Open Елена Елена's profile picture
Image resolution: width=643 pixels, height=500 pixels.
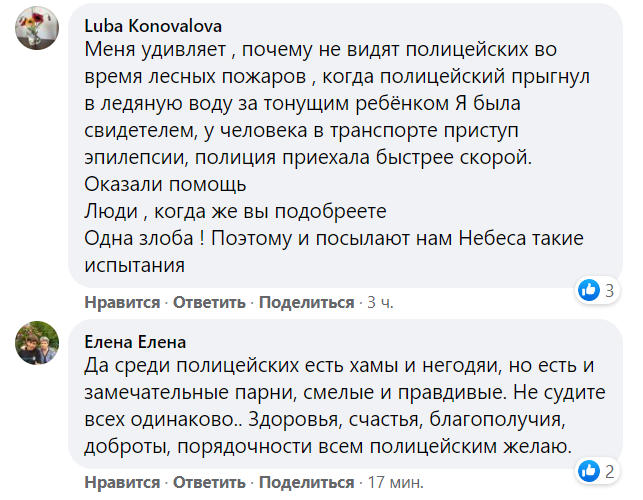[36, 346]
